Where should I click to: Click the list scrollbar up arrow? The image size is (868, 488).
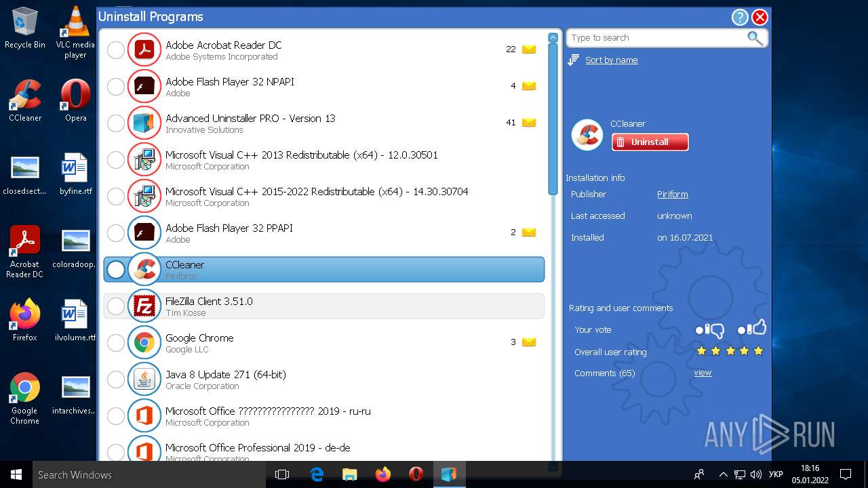coord(553,38)
